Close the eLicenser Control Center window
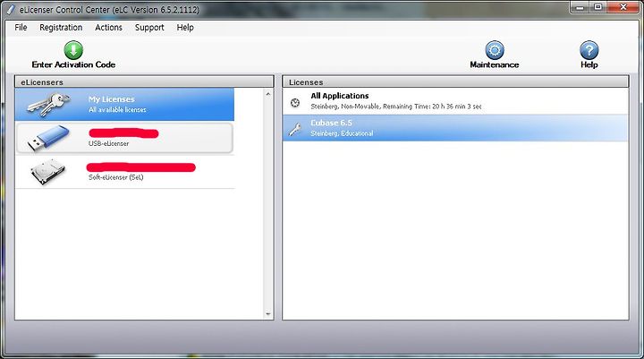The width and height of the screenshot is (644, 359). coord(623,7)
